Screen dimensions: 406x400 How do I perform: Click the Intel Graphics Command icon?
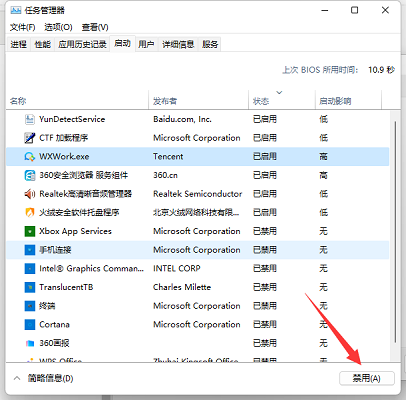(30, 269)
